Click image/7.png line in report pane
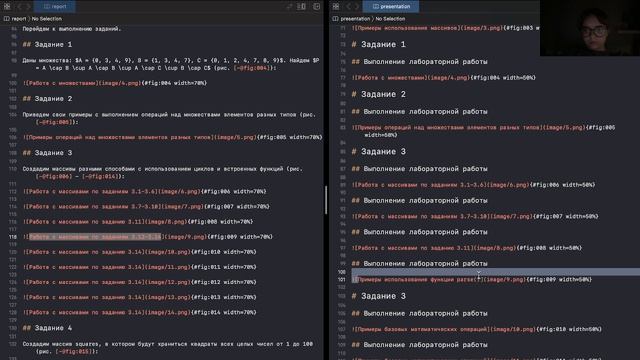Screen dimensions: 640x360 (x=146, y=207)
